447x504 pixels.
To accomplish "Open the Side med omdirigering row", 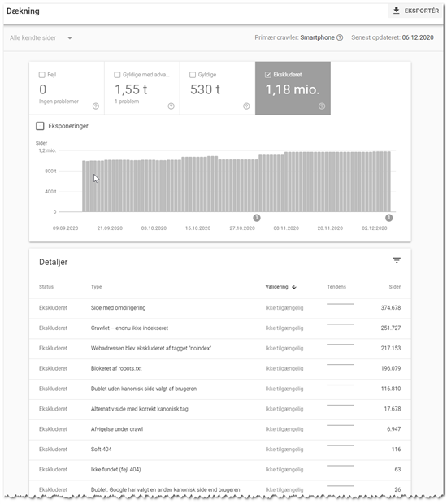I will [219, 308].
